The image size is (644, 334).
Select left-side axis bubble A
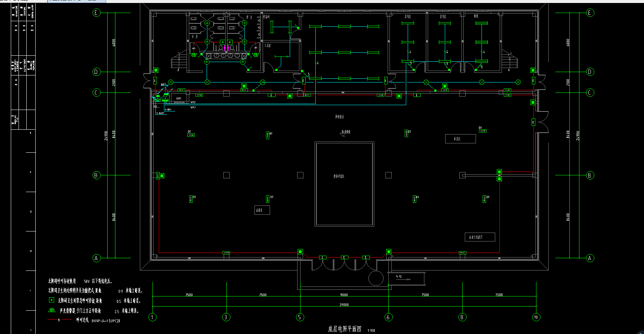[96, 258]
